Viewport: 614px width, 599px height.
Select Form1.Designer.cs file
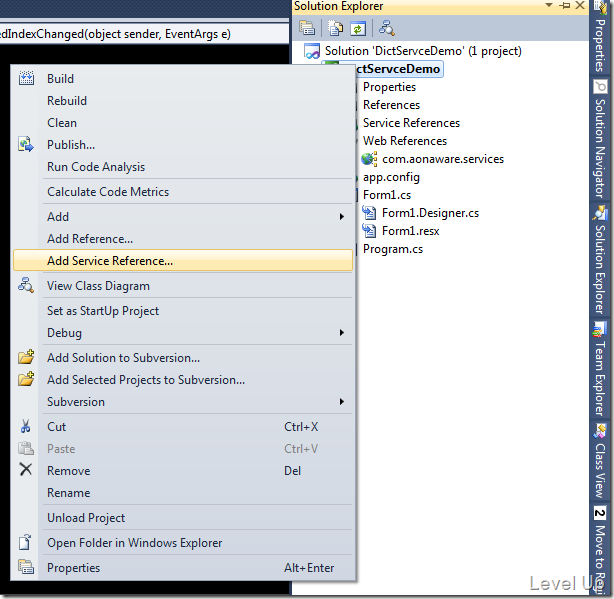pyautogui.click(x=430, y=213)
